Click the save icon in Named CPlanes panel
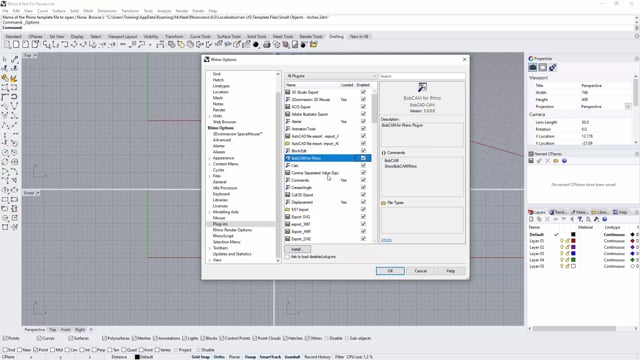 point(531,161)
